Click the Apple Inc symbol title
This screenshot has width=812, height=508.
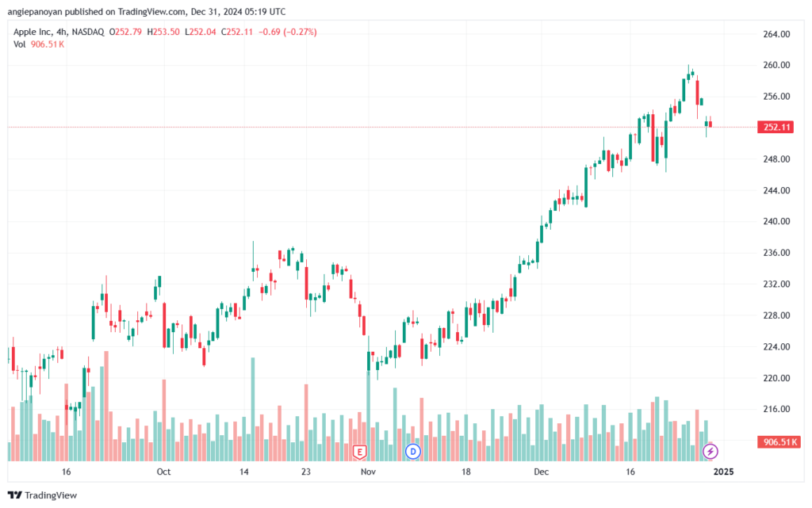click(x=33, y=32)
